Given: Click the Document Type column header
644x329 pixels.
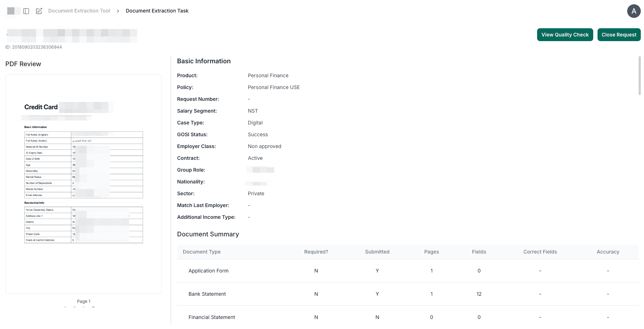Looking at the screenshot, I should 202,252.
